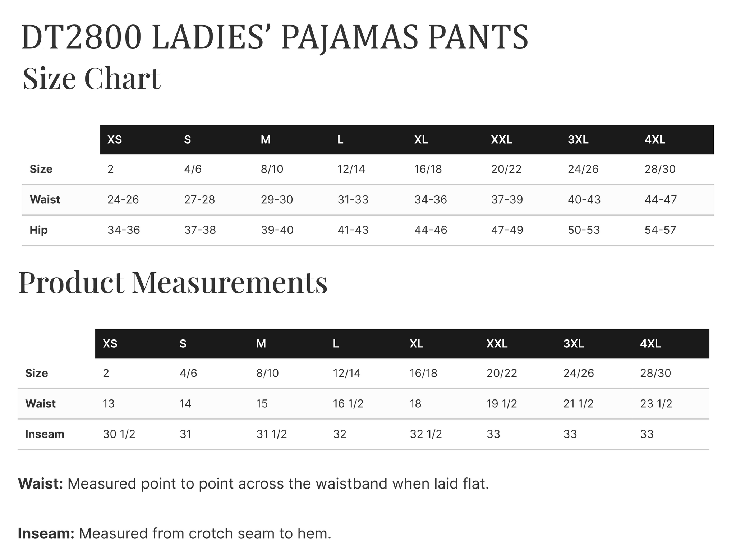The image size is (736, 560).
Task: Select XS column header in Size Chart table
Action: tap(115, 140)
